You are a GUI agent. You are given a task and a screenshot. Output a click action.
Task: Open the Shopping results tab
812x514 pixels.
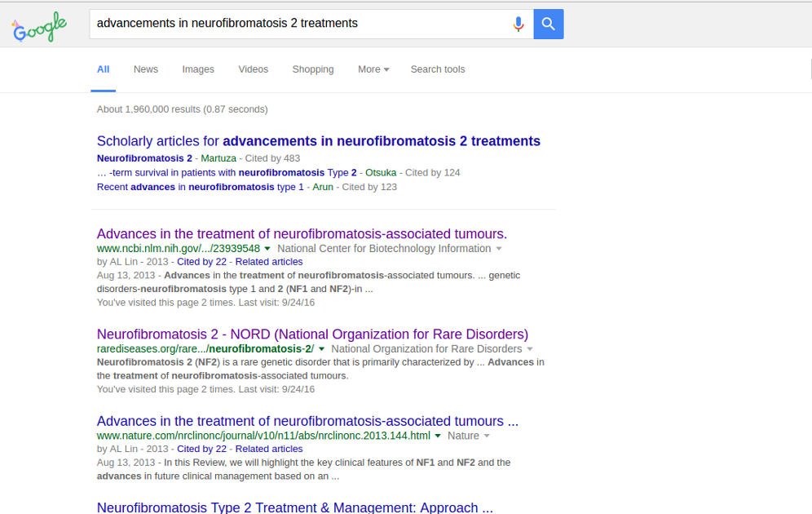313,69
